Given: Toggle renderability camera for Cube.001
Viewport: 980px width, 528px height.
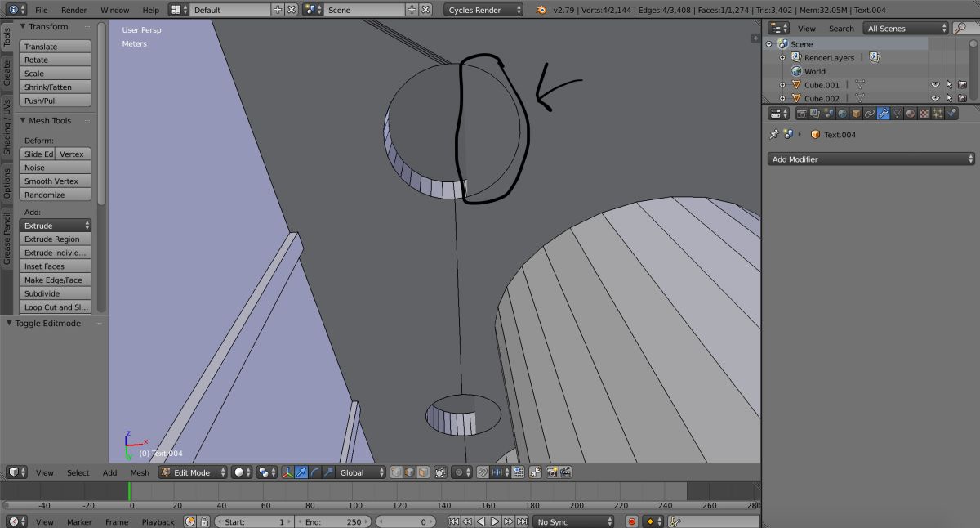Looking at the screenshot, I should pyautogui.click(x=962, y=85).
